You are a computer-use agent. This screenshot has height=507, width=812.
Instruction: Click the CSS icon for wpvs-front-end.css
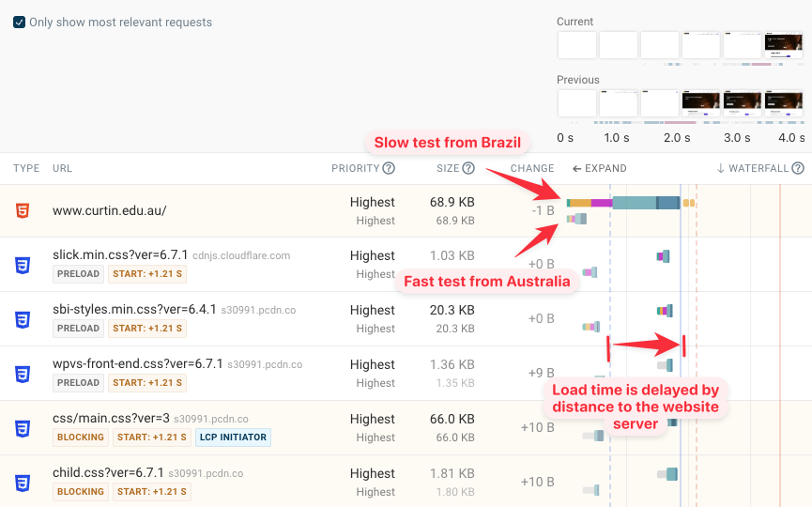(x=23, y=374)
